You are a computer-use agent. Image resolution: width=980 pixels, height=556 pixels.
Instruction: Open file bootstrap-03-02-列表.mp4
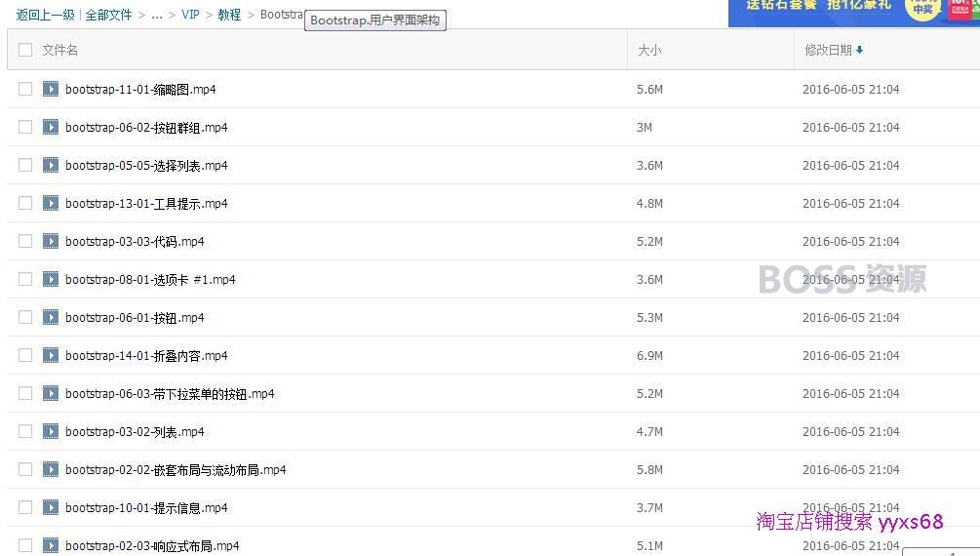[x=135, y=432]
